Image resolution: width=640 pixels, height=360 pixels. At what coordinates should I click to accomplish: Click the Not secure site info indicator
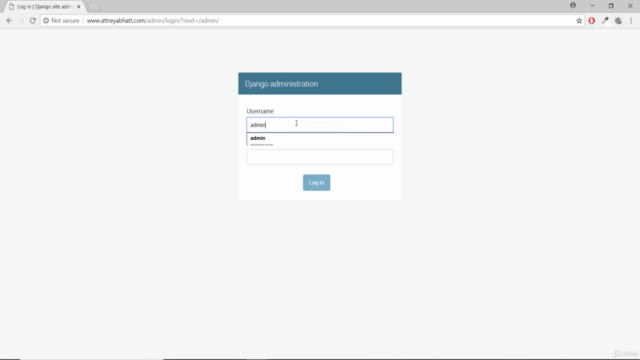(61, 21)
